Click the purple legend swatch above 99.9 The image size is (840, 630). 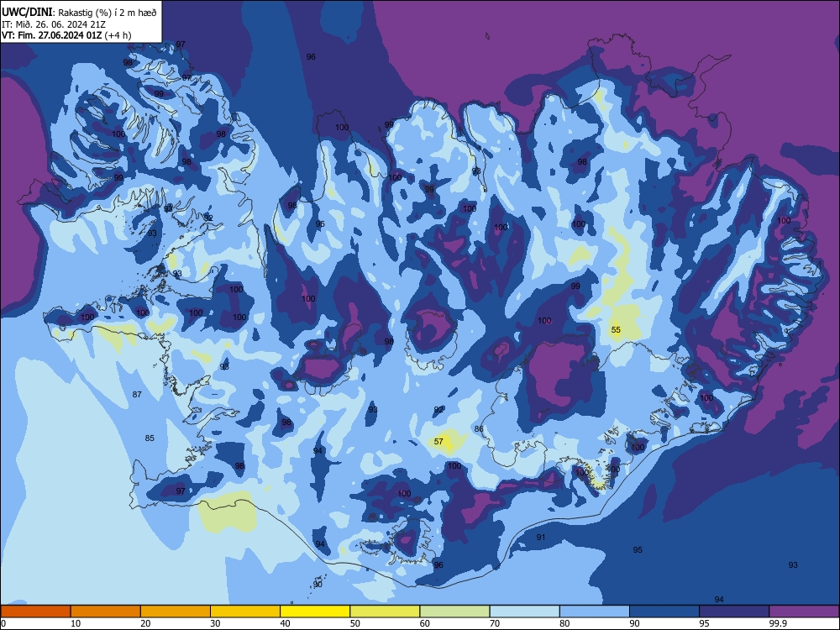click(x=804, y=612)
